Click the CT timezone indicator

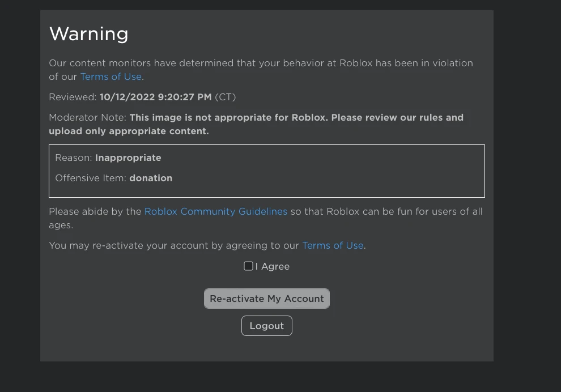click(x=225, y=97)
